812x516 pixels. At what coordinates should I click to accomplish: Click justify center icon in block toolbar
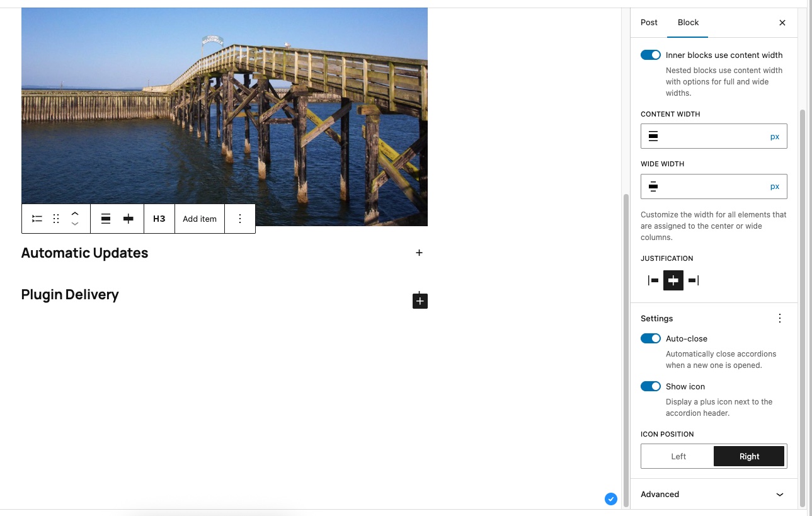129,219
